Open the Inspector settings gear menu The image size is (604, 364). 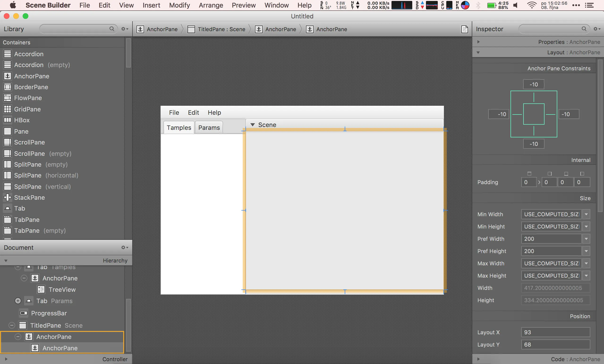596,29
